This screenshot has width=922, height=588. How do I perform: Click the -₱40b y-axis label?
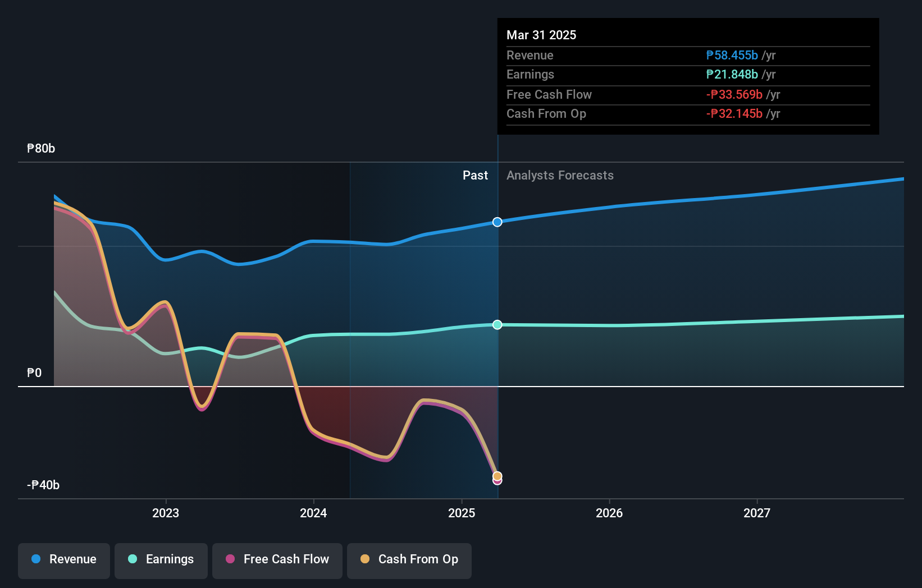43,485
